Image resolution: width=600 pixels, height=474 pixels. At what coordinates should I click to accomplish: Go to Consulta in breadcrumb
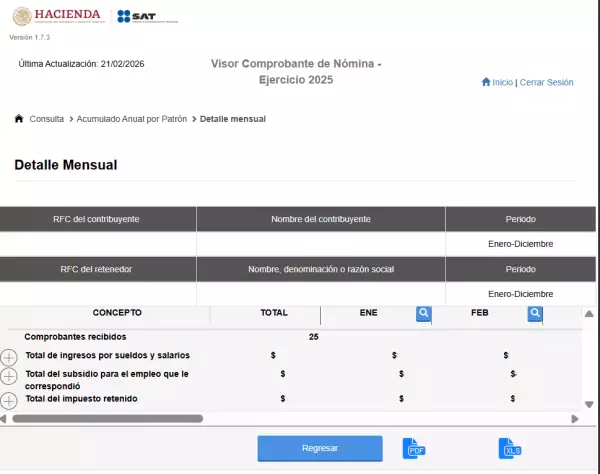pos(47,119)
